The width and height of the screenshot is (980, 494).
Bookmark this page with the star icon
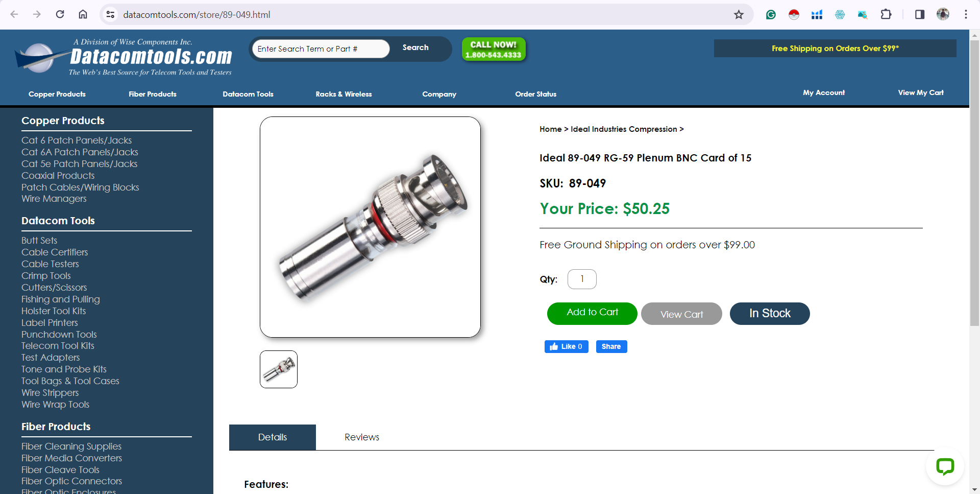tap(739, 14)
